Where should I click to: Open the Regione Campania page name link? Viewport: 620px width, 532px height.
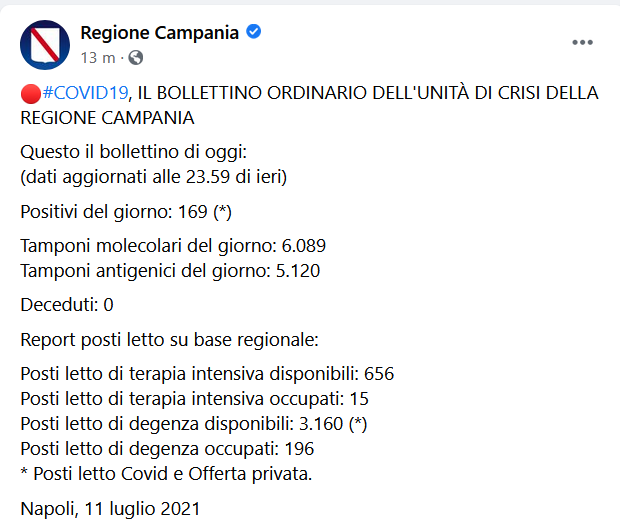coord(159,33)
